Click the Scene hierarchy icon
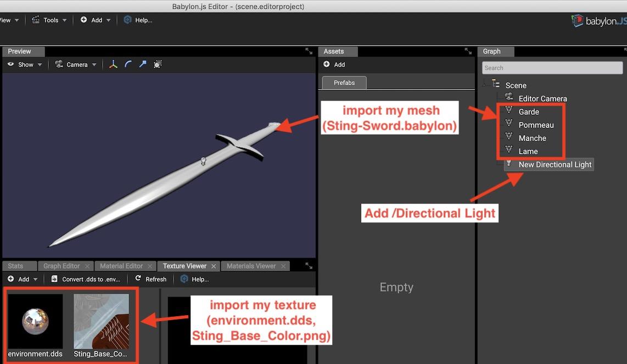Image resolution: width=627 pixels, height=364 pixels. pyautogui.click(x=496, y=83)
